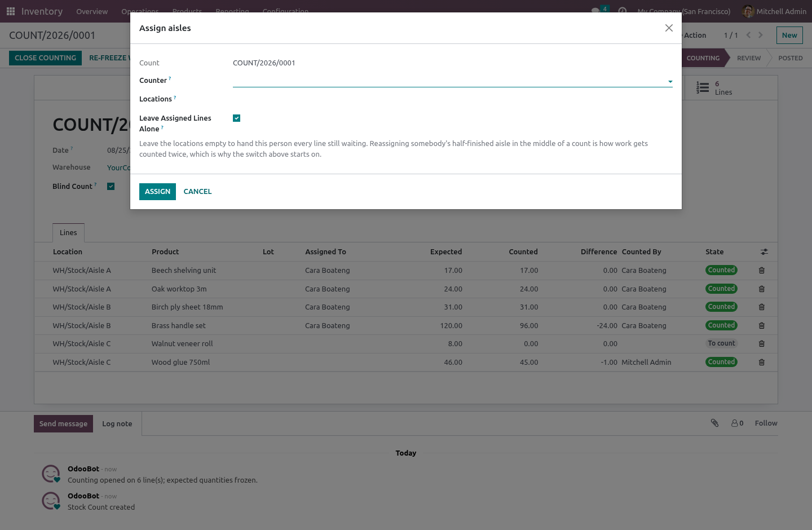The height and width of the screenshot is (530, 812).
Task: Open the Lines tab
Action: click(68, 233)
